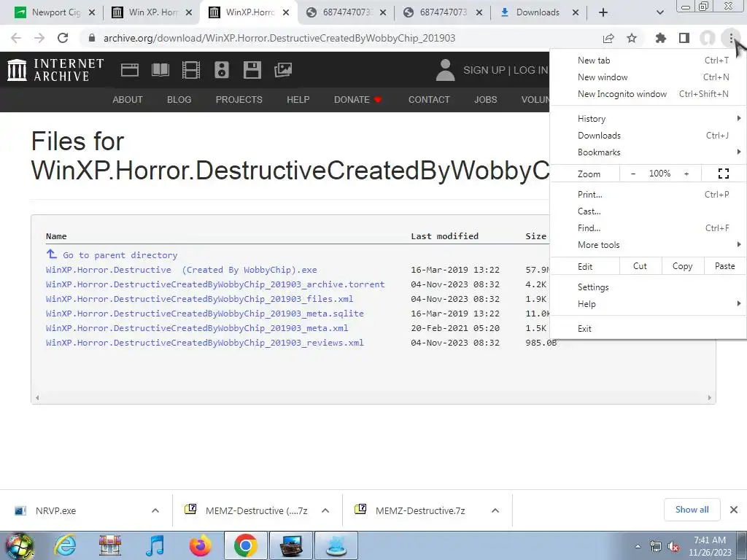
Task: Open the Texts book icon
Action: (x=160, y=70)
